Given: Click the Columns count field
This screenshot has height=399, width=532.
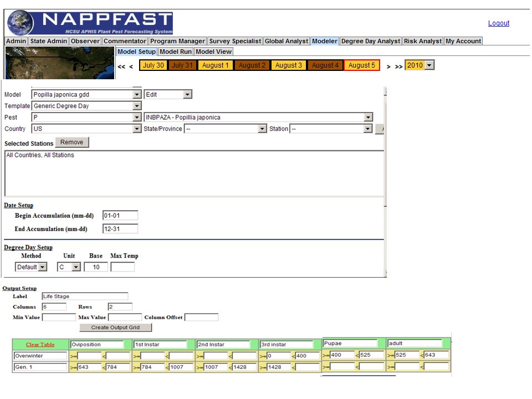Looking at the screenshot, I should [54, 306].
